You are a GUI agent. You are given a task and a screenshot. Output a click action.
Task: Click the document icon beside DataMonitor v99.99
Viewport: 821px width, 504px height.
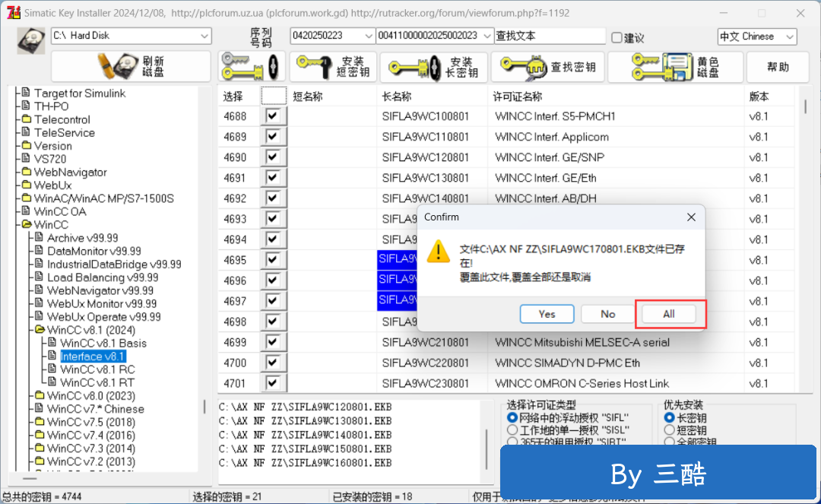click(x=39, y=250)
